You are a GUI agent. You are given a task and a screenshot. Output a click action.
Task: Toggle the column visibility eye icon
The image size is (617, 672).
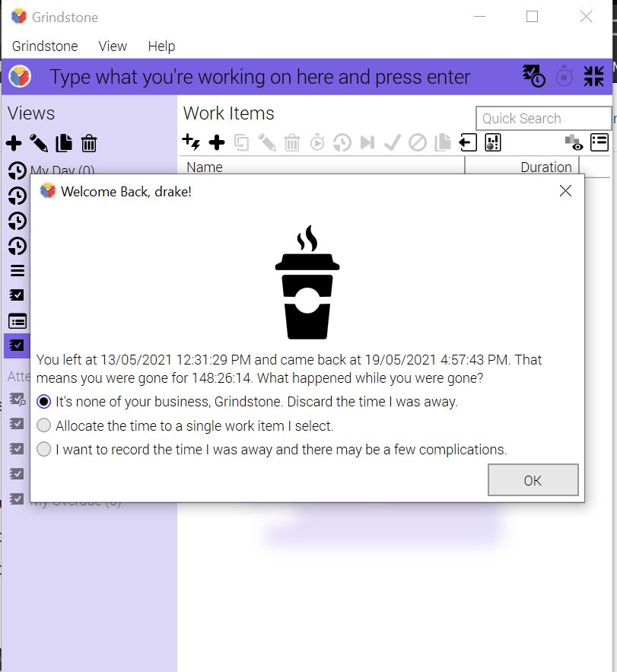coord(574,142)
